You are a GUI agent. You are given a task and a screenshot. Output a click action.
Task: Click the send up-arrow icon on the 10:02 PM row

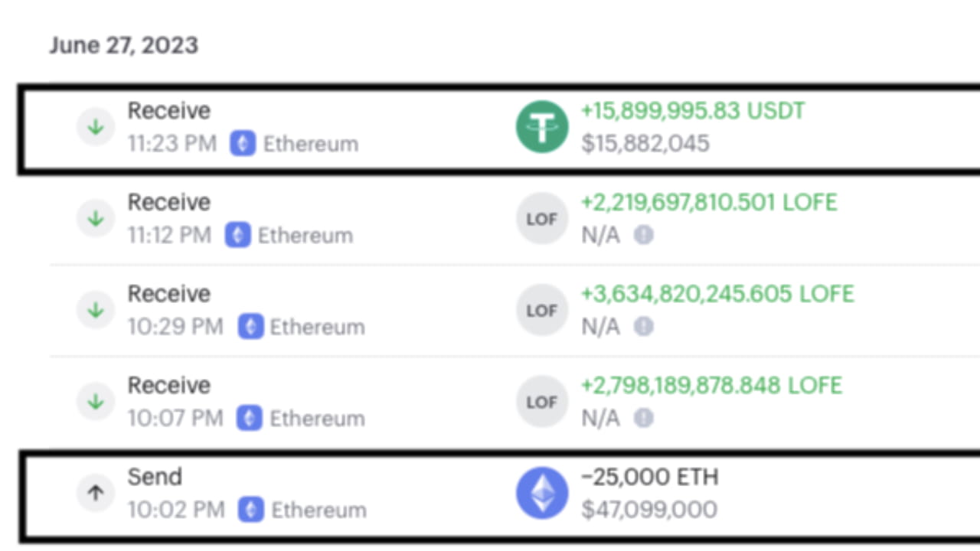coord(96,494)
